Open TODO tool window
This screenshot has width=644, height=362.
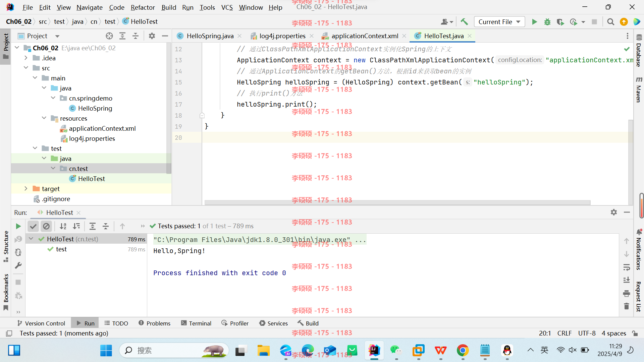[x=116, y=323]
